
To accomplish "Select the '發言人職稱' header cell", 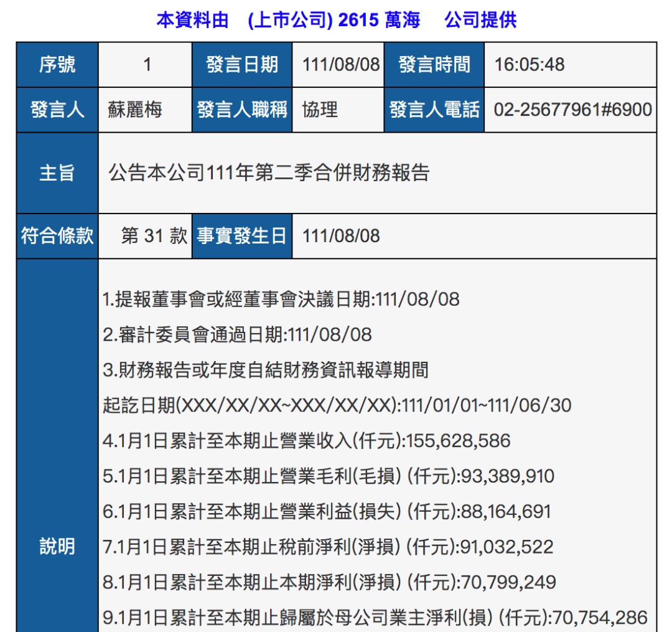I will 242,110.
